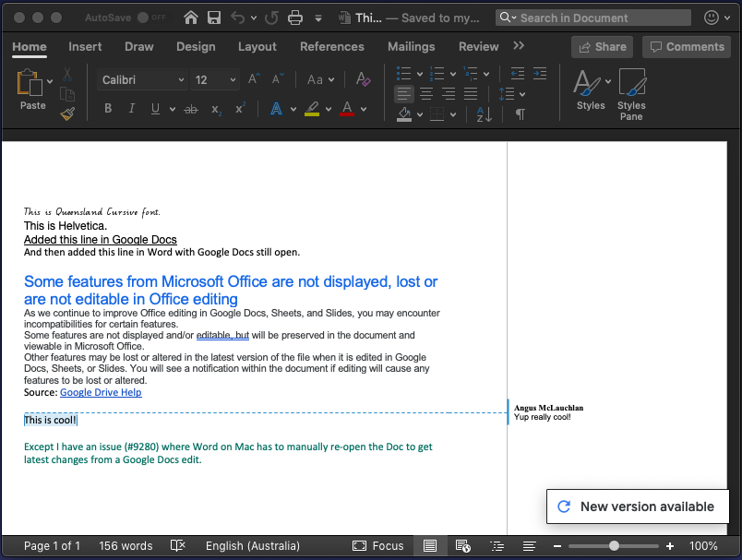Clear all formatting from selection
This screenshot has width=742, height=560.
[x=363, y=79]
